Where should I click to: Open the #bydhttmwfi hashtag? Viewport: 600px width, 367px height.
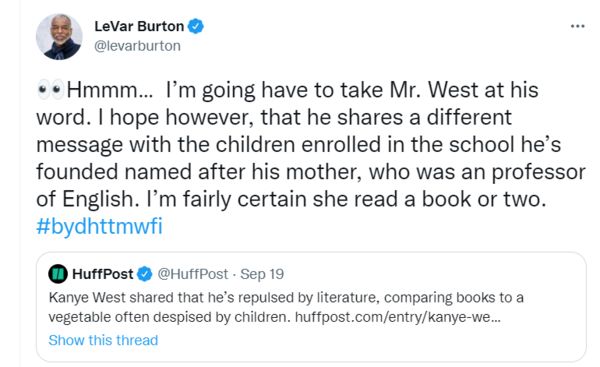99,226
